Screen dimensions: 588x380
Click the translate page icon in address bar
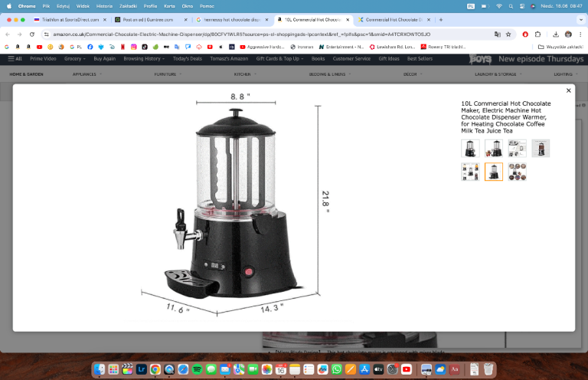[x=497, y=34]
